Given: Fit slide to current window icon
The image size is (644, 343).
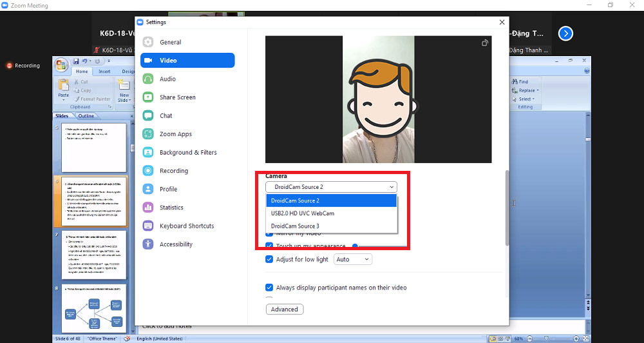Looking at the screenshot, I should click(x=585, y=339).
